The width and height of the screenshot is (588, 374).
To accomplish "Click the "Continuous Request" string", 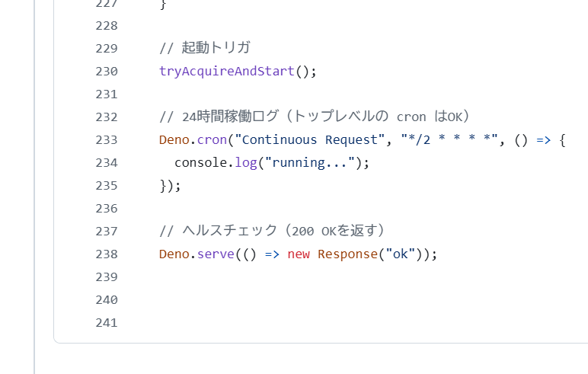I will click(310, 140).
